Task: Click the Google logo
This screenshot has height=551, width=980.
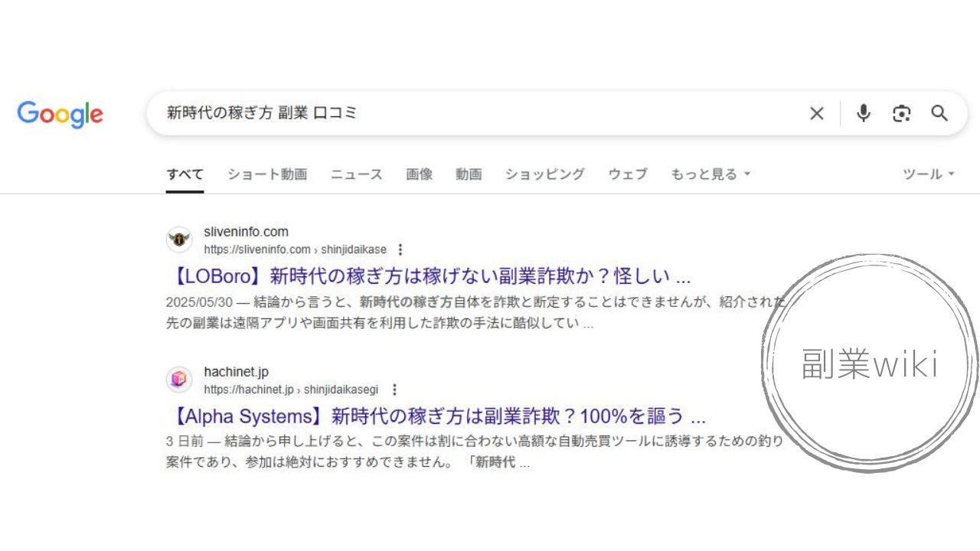Action: pos(60,114)
